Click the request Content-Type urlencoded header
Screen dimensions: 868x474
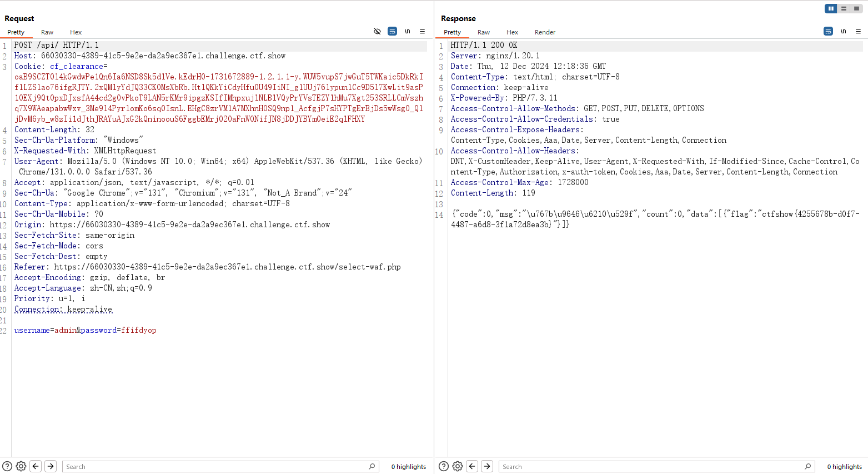[x=152, y=203]
